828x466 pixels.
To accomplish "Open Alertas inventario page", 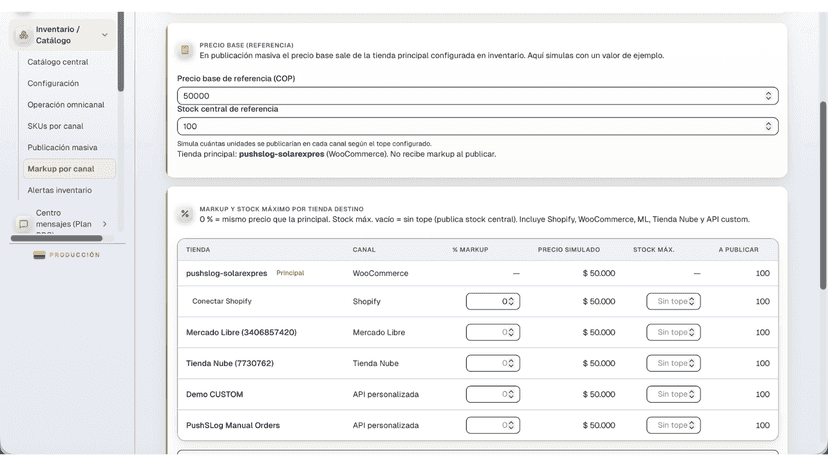I will [x=59, y=190].
